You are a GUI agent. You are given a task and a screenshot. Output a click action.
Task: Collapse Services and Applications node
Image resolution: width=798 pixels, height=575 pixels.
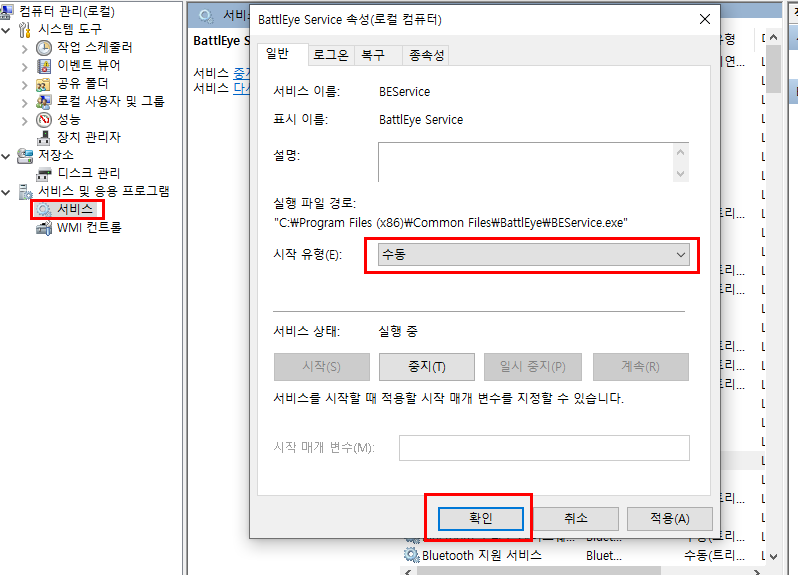coord(6,192)
